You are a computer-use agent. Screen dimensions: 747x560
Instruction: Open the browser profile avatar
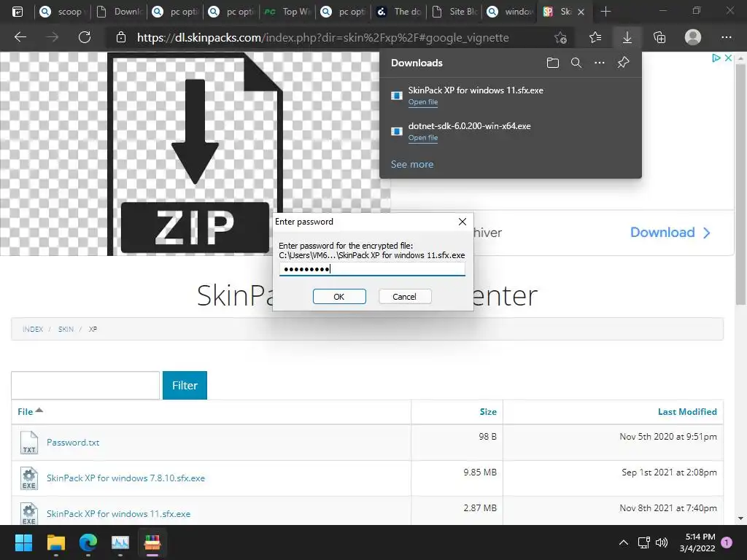click(693, 37)
